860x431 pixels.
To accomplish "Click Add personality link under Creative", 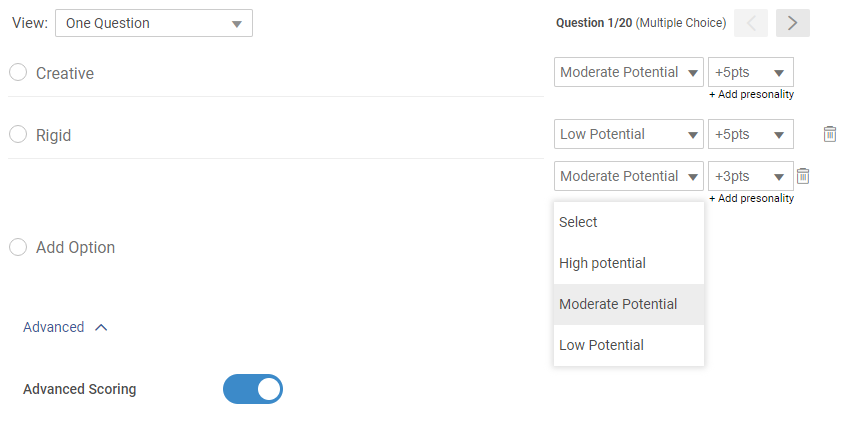I will click(x=751, y=94).
